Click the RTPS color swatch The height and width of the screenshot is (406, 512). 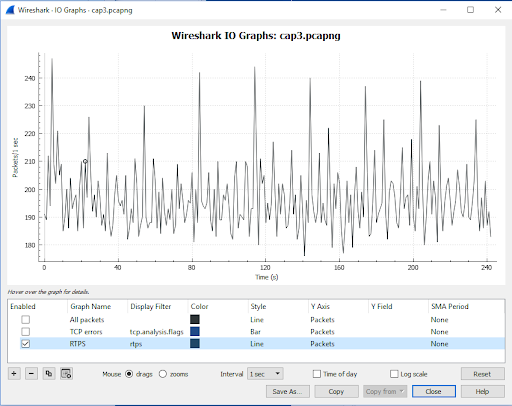click(x=195, y=344)
